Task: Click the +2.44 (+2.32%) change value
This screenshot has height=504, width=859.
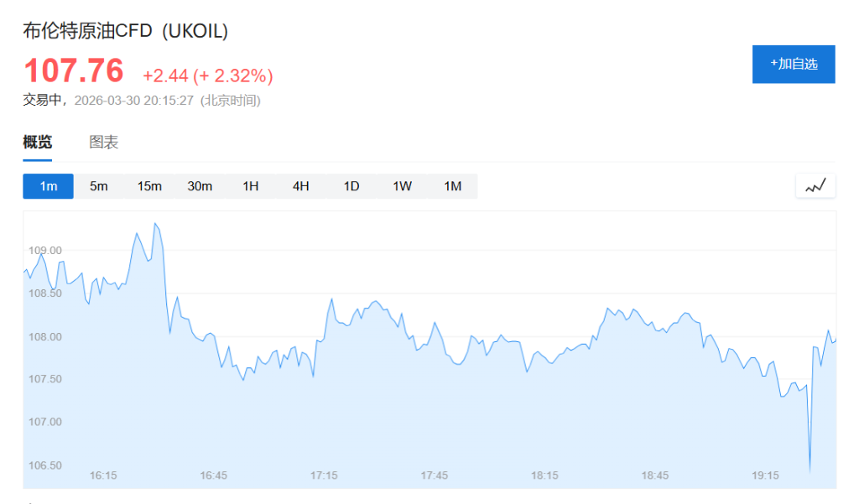Action: 208,76
